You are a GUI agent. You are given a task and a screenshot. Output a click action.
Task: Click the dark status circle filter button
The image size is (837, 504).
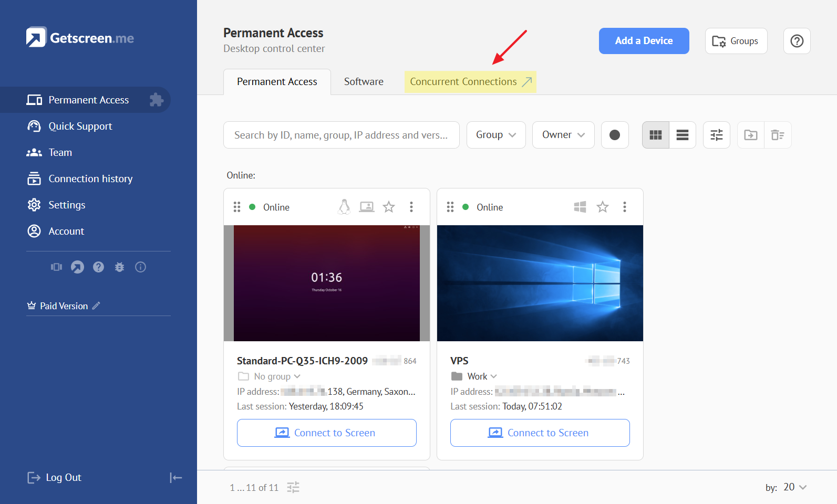tap(614, 135)
